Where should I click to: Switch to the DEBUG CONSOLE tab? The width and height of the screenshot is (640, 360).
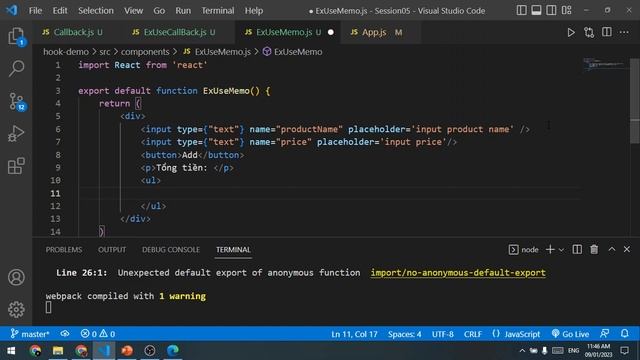pyautogui.click(x=171, y=250)
